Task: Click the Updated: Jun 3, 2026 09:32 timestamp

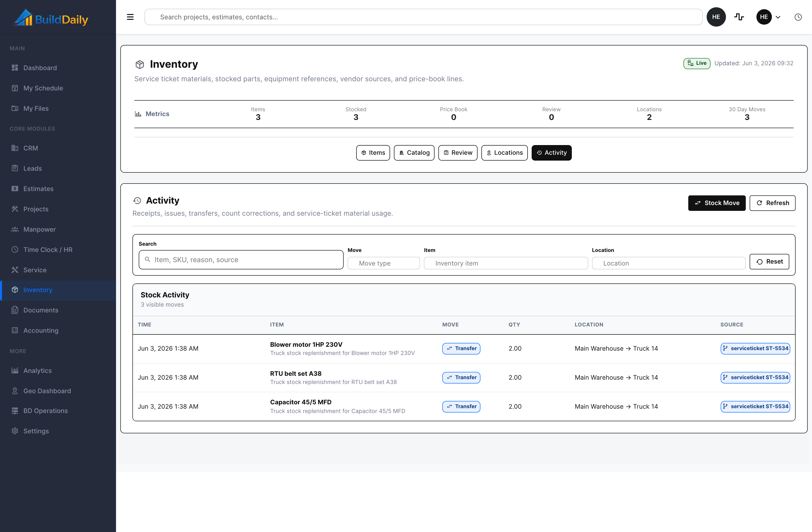Action: click(754, 63)
